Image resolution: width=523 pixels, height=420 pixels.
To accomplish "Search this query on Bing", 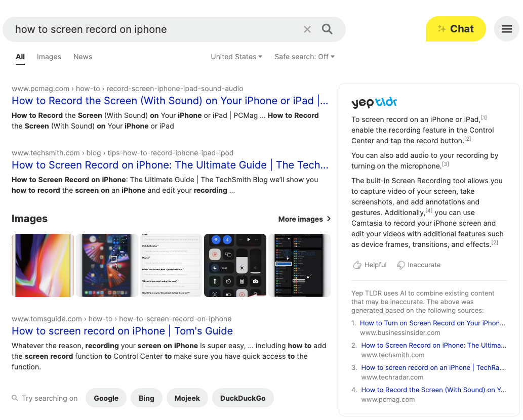I will (x=146, y=398).
